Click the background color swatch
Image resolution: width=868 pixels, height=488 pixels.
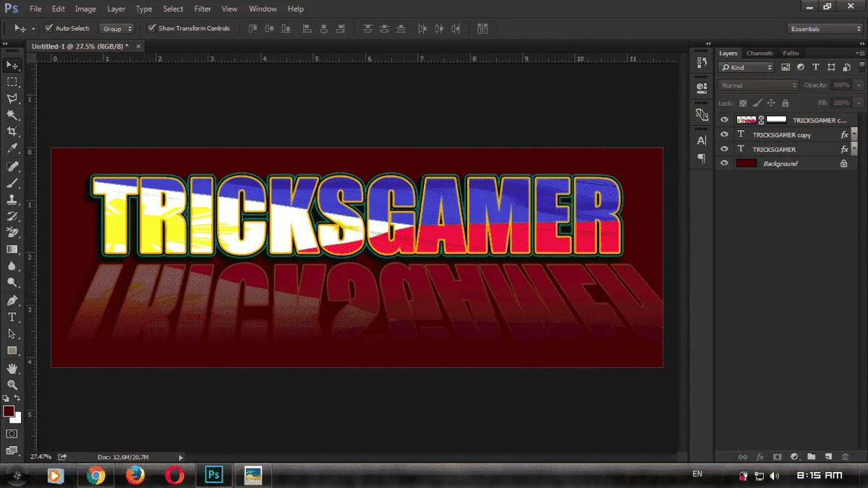17,419
